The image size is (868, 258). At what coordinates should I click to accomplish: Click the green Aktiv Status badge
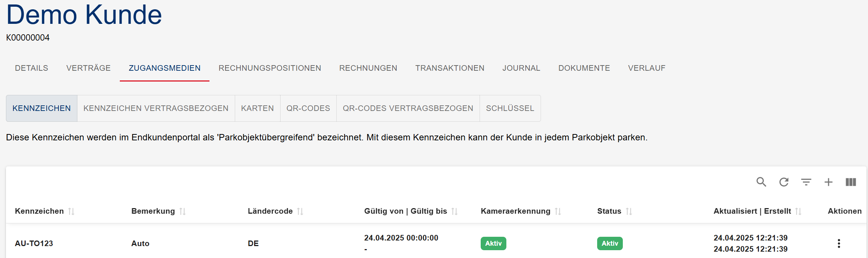pyautogui.click(x=610, y=243)
